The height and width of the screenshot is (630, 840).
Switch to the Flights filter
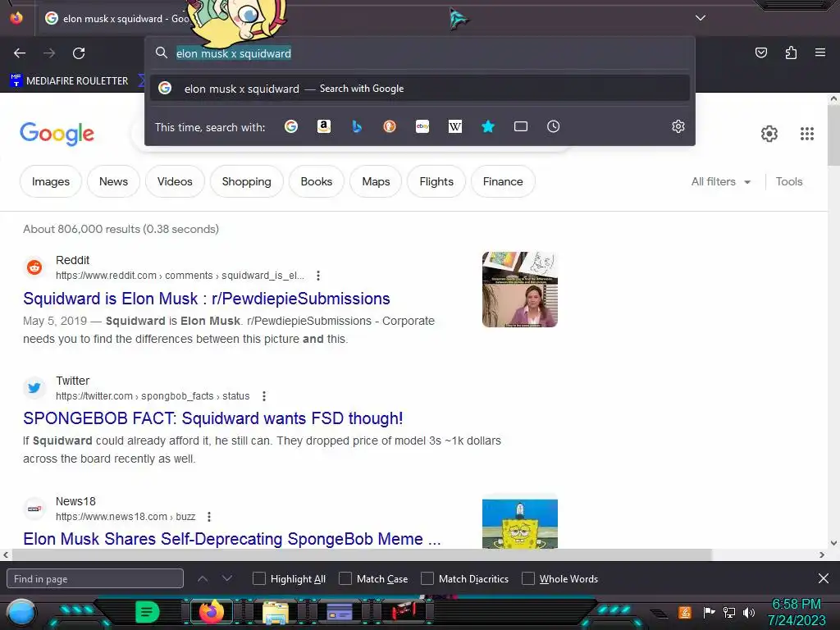click(x=436, y=181)
